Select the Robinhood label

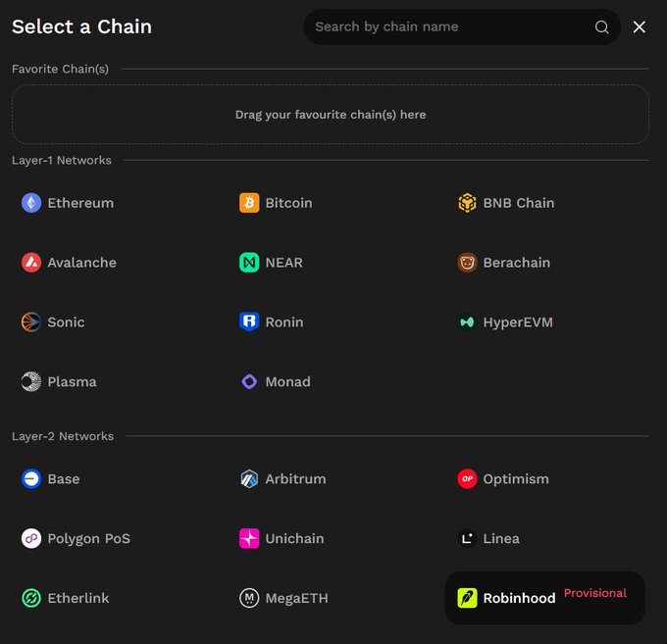pos(520,598)
